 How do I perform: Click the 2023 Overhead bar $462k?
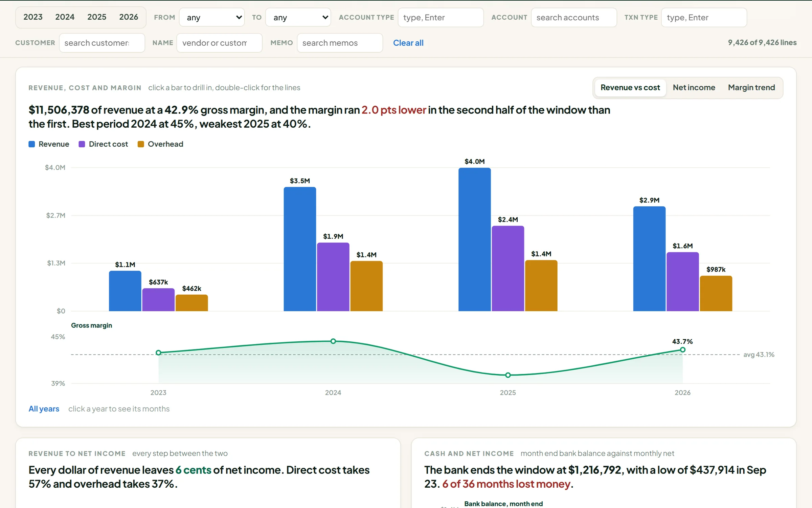click(x=191, y=303)
